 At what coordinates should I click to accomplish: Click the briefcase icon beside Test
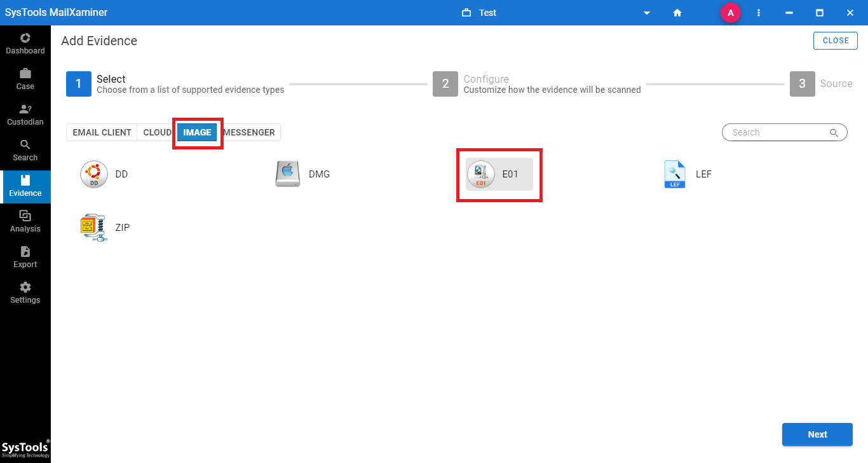coord(466,13)
